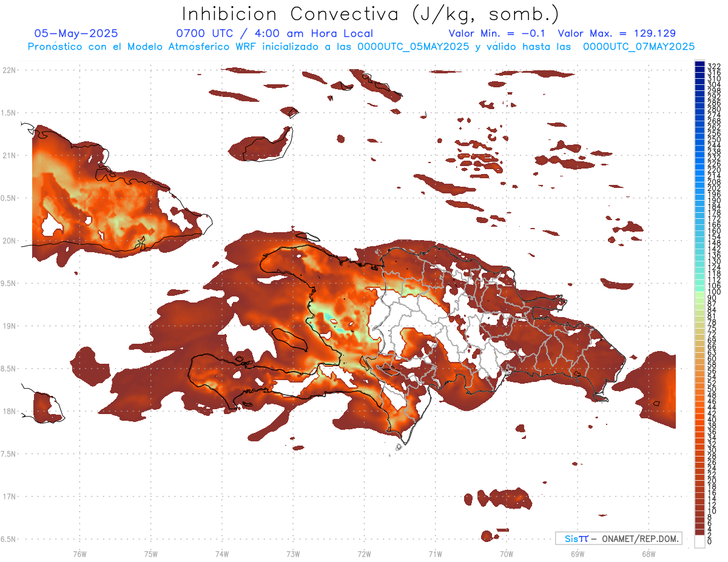
Task: Click the "75W" longitude label
Action: coord(150,554)
